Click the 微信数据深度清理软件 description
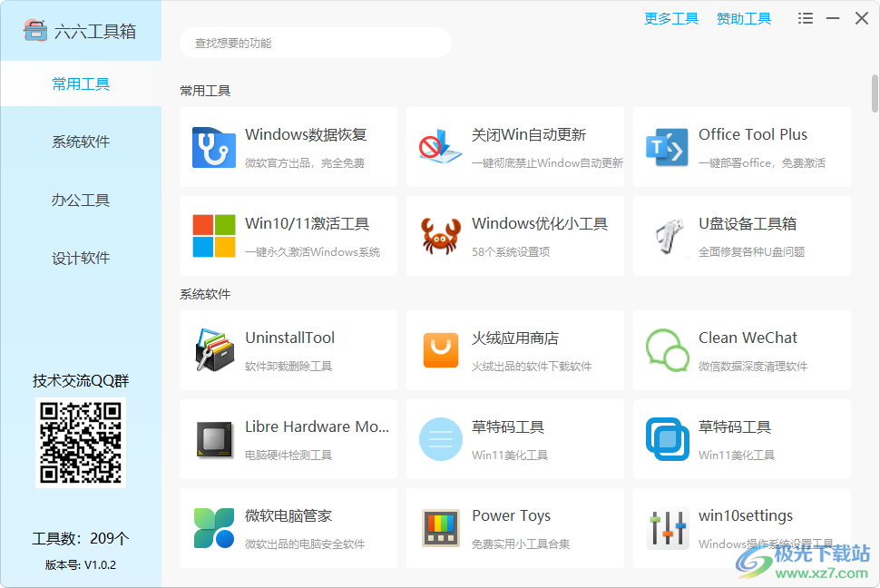This screenshot has height=588, width=880. pyautogui.click(x=753, y=367)
